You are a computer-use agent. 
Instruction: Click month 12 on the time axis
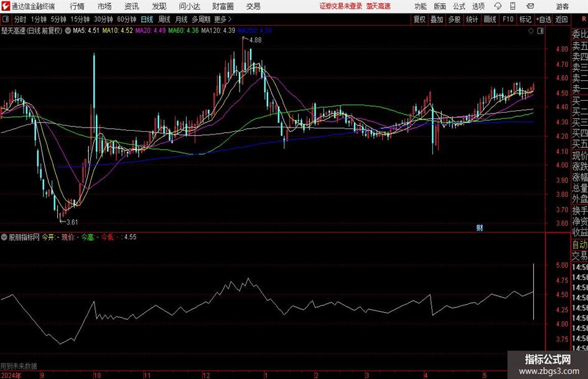206,375
